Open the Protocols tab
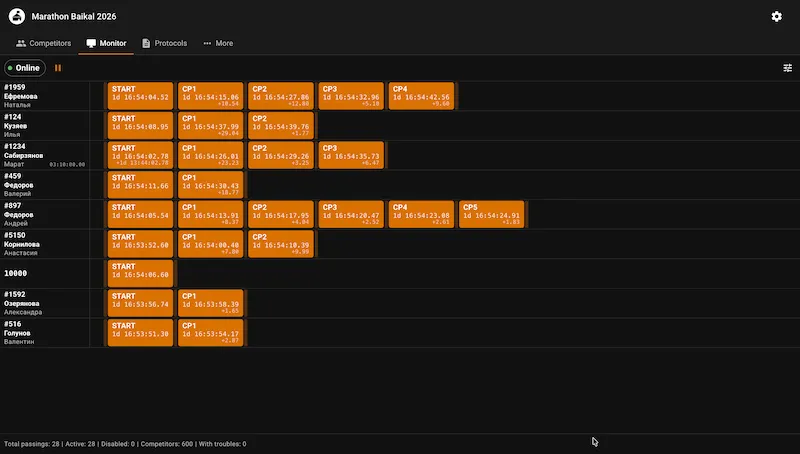The image size is (800, 454). (164, 43)
